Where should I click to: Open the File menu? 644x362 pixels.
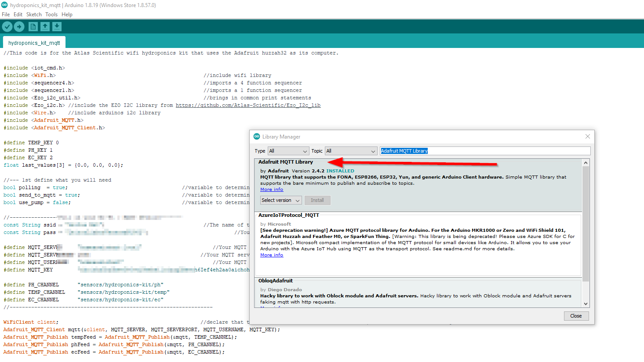[x=6, y=15]
